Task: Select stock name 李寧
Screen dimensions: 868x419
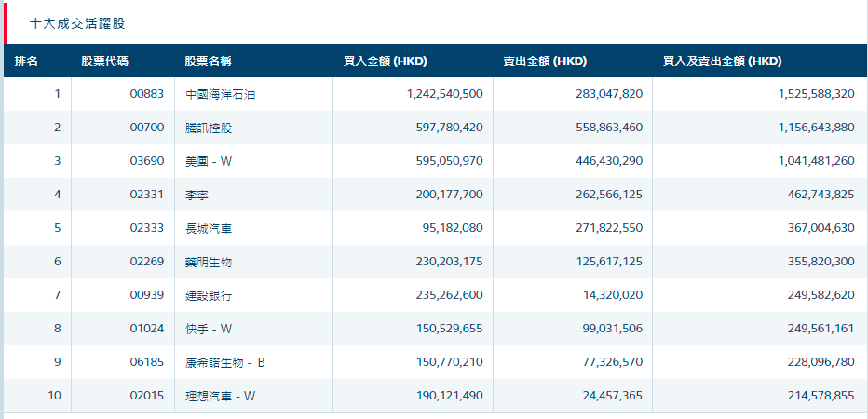Action: (x=197, y=195)
